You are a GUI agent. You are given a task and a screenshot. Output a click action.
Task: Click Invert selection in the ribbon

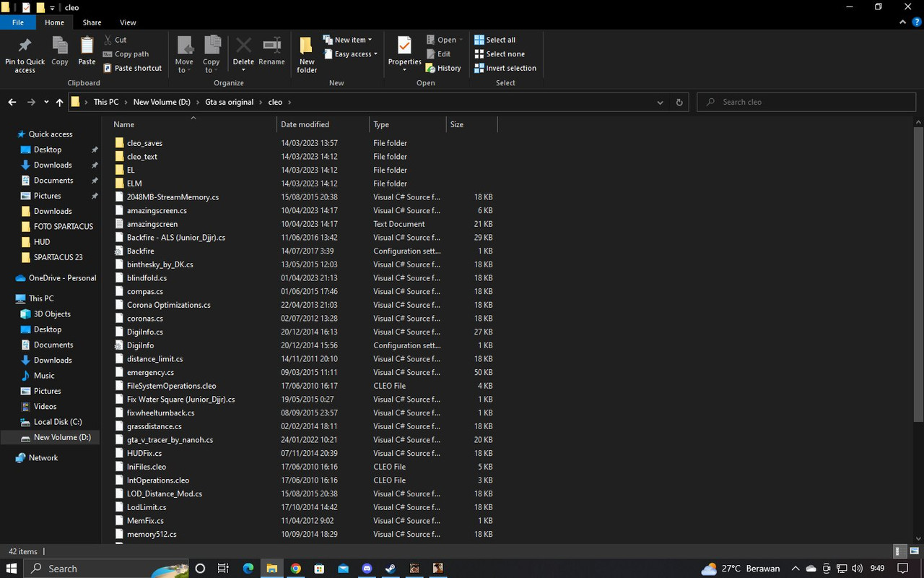(x=505, y=68)
